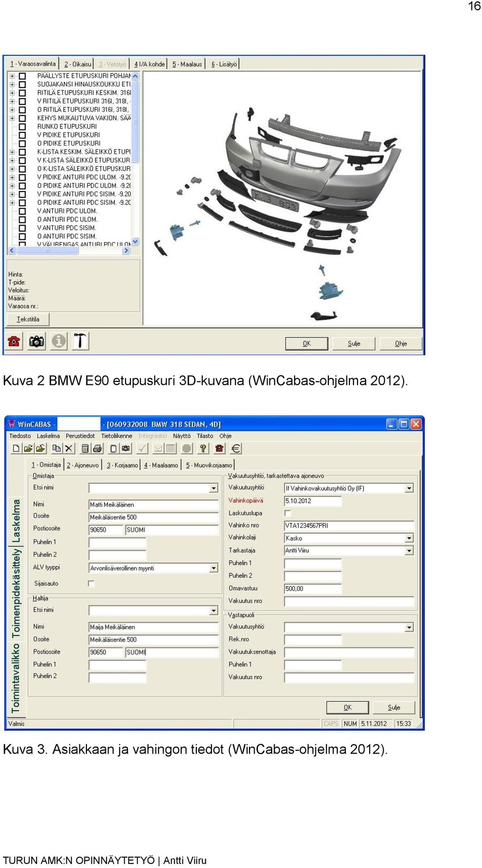
Task: Click the Tekstitila button
Action: [x=28, y=319]
